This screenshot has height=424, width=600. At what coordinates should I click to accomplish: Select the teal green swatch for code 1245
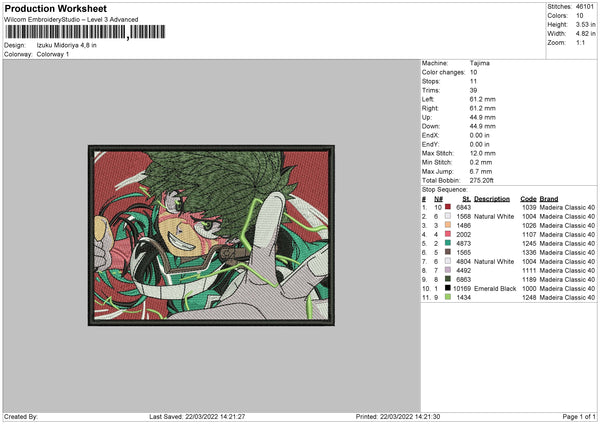[x=448, y=243]
